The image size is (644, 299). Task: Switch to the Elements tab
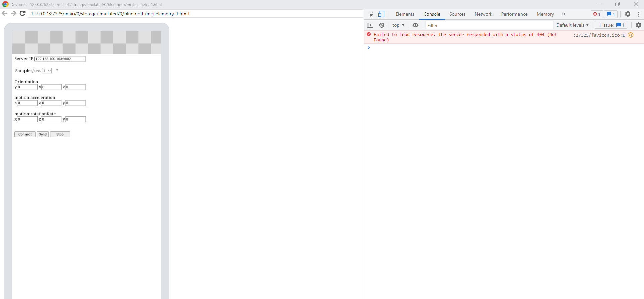point(405,14)
